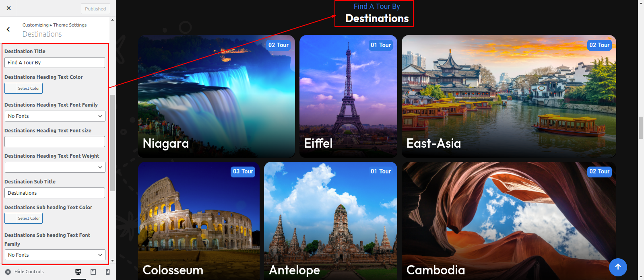Switch to tablet preview device icon

(x=93, y=272)
